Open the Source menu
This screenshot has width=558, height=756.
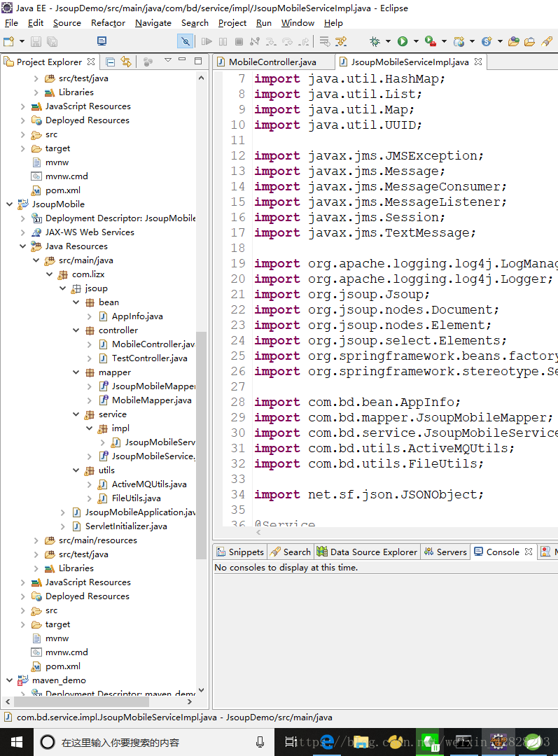(67, 22)
